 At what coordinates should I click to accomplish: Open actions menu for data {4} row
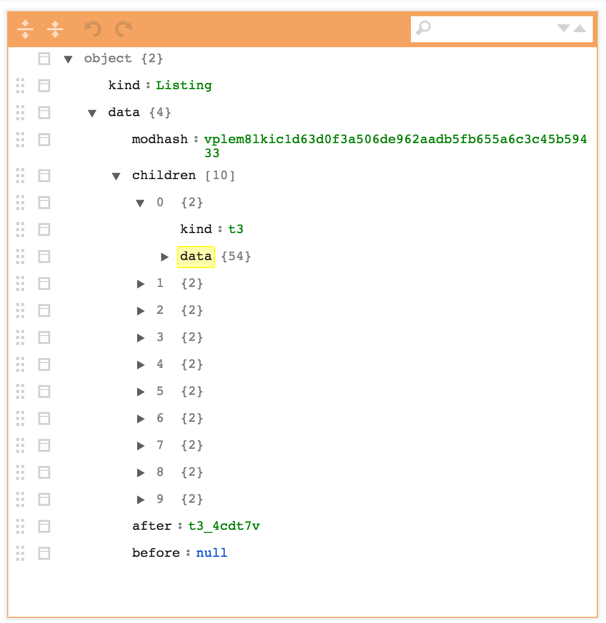point(44,112)
